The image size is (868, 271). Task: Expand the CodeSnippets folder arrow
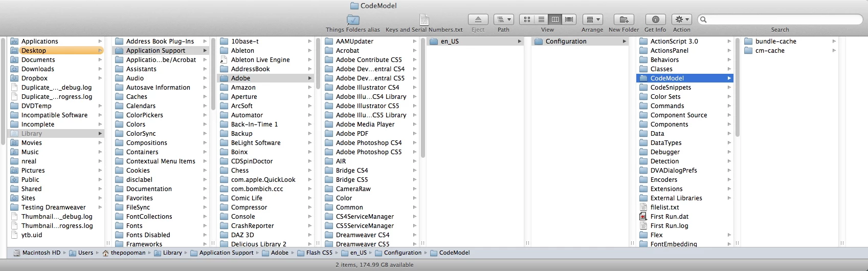coord(729,88)
